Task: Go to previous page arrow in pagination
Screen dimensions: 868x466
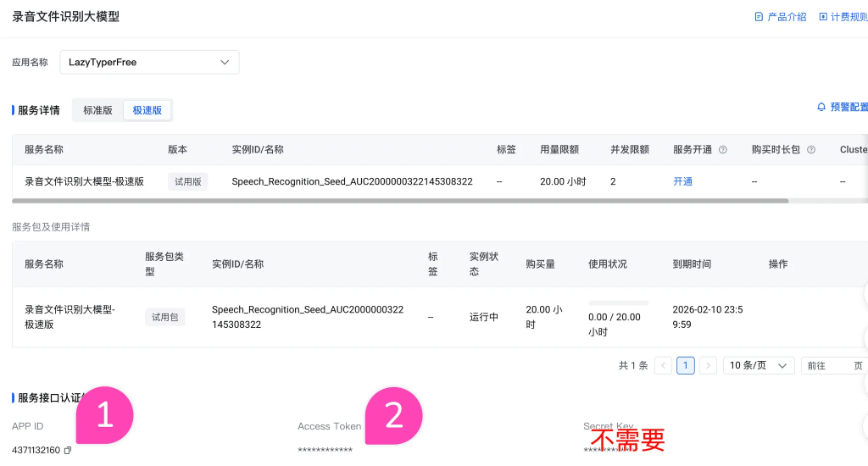Action: (x=663, y=365)
